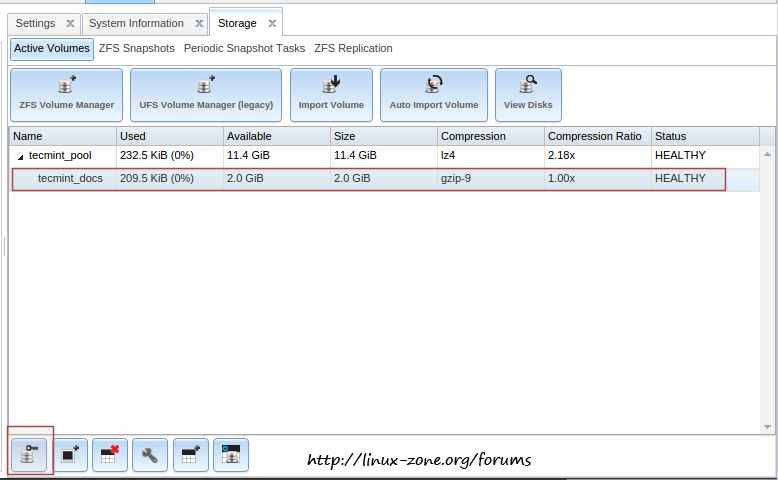Click Auto Import Volume button

[x=434, y=95]
